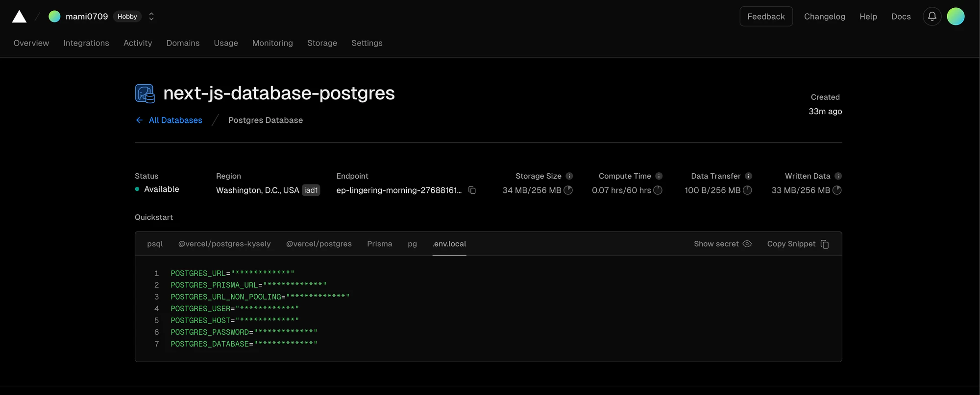Click the mami0709 team avatar
Viewport: 980px width, 395px height.
[54, 17]
